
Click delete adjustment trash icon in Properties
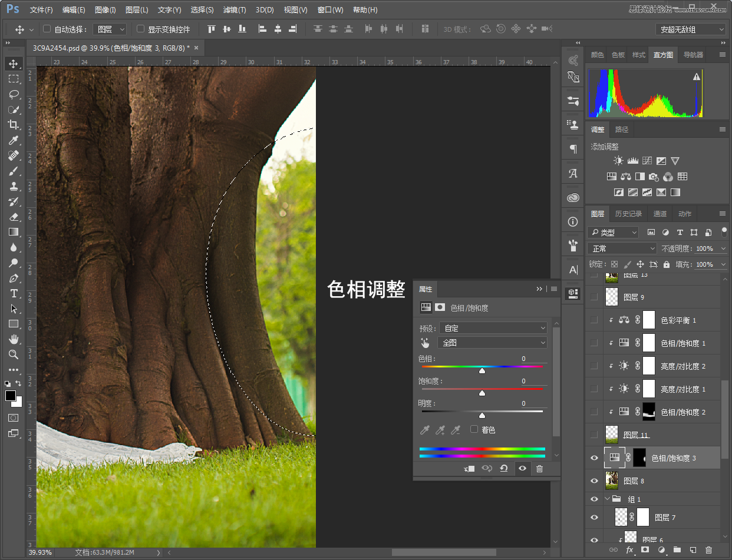[x=539, y=469]
